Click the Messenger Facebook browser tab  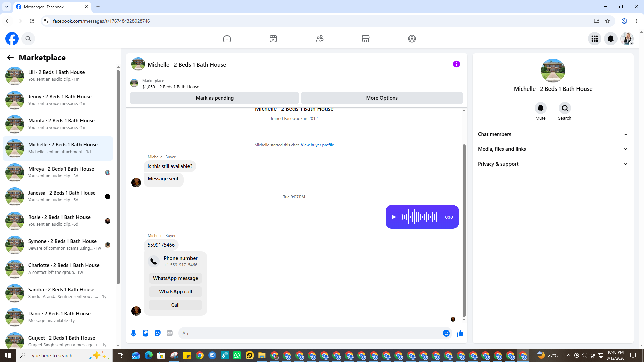pos(52,7)
